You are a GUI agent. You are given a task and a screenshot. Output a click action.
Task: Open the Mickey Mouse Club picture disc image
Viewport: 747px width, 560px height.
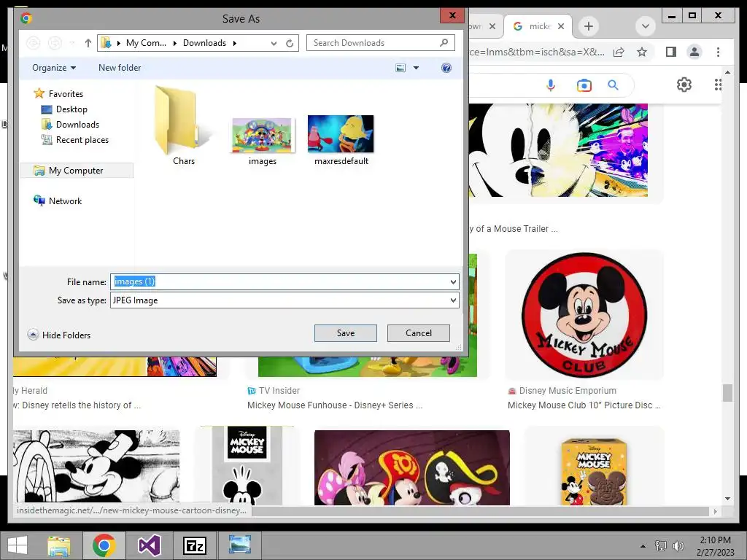tap(584, 314)
